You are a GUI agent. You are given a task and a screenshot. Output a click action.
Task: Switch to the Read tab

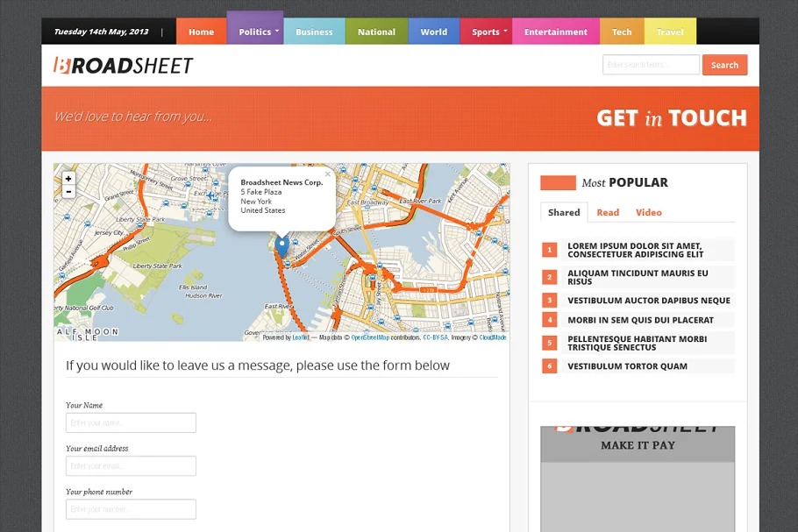608,212
